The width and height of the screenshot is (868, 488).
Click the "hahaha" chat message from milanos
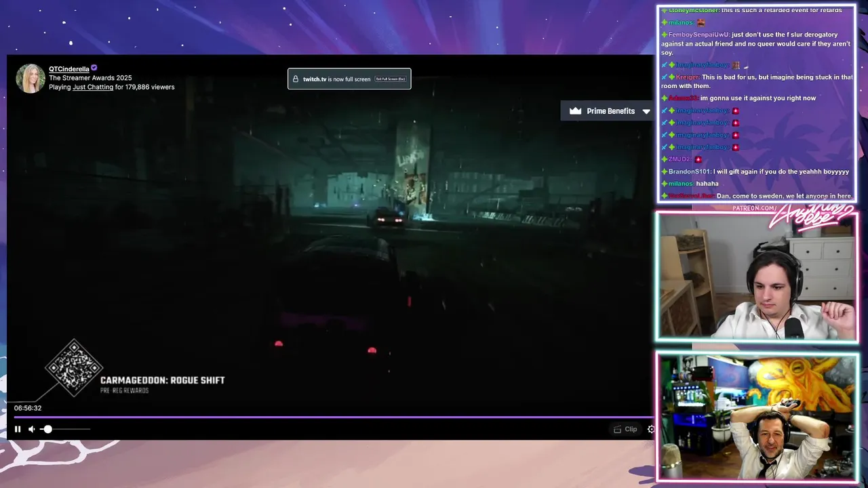click(707, 184)
